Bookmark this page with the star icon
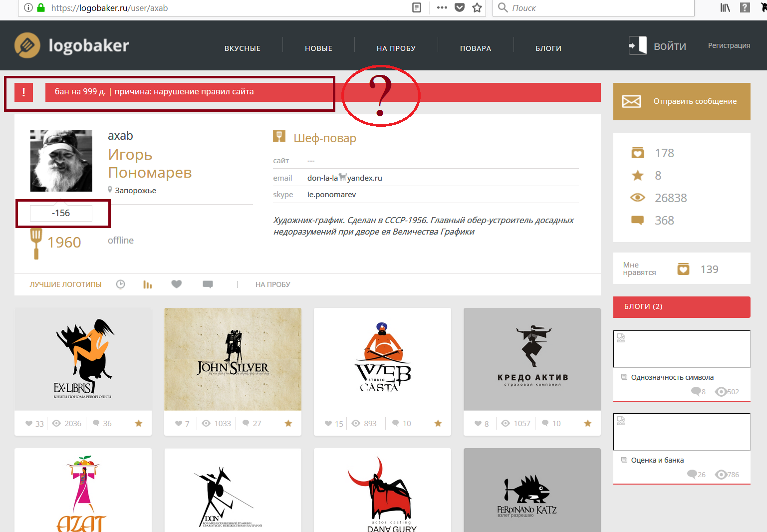The image size is (767, 532). [x=477, y=7]
